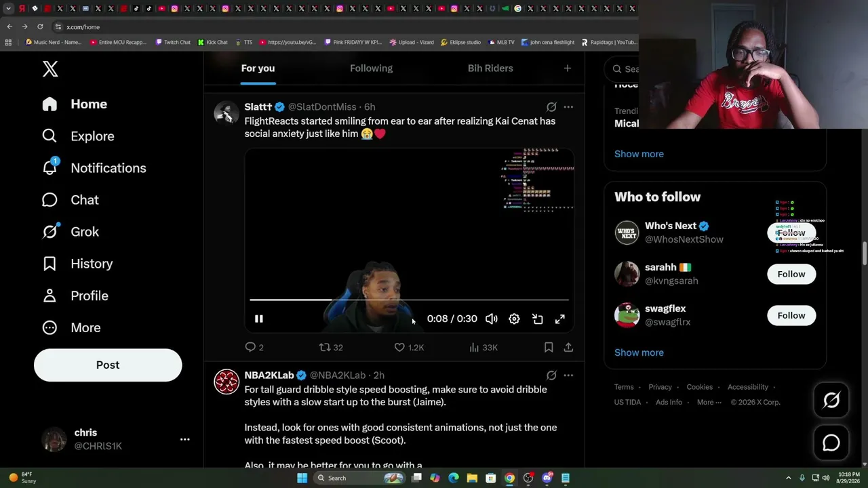The height and width of the screenshot is (488, 868).
Task: Open Grok actions on Slatt's post
Action: tap(551, 107)
